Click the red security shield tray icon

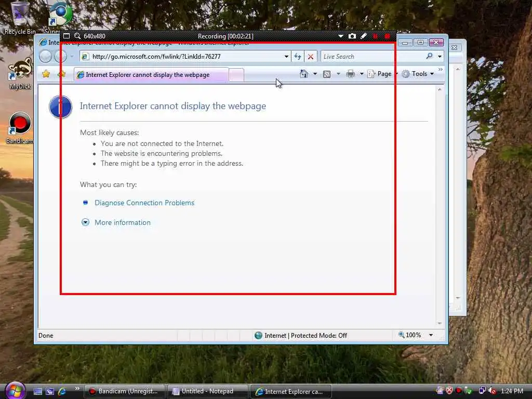coord(449,391)
